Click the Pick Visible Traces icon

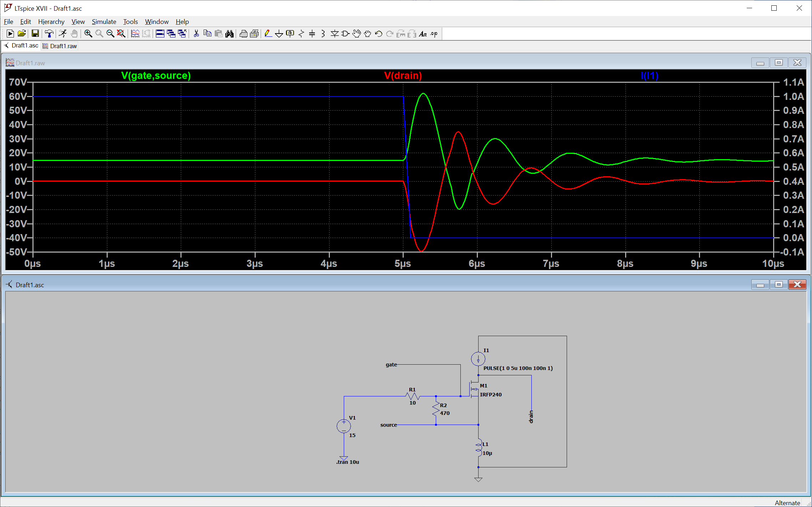pyautogui.click(x=135, y=34)
